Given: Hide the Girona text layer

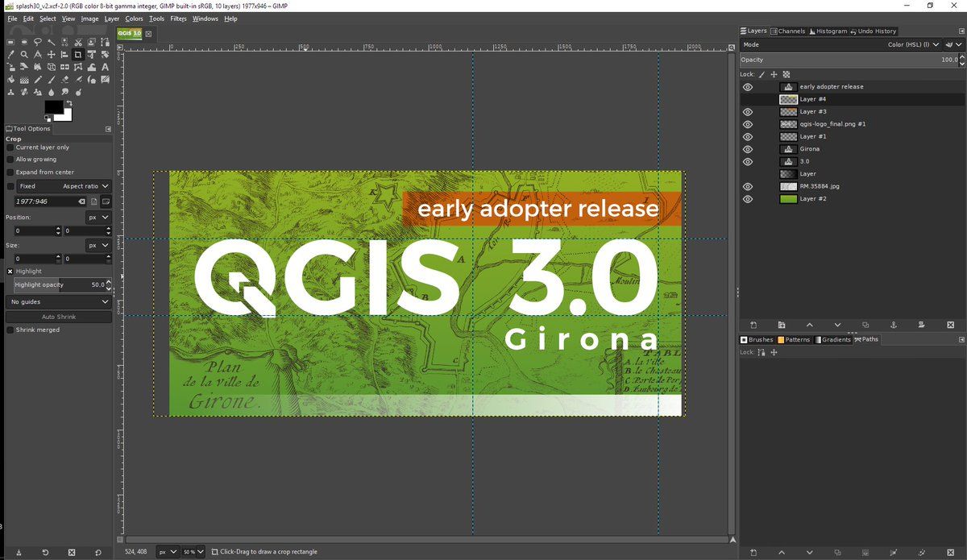Looking at the screenshot, I should 748,149.
